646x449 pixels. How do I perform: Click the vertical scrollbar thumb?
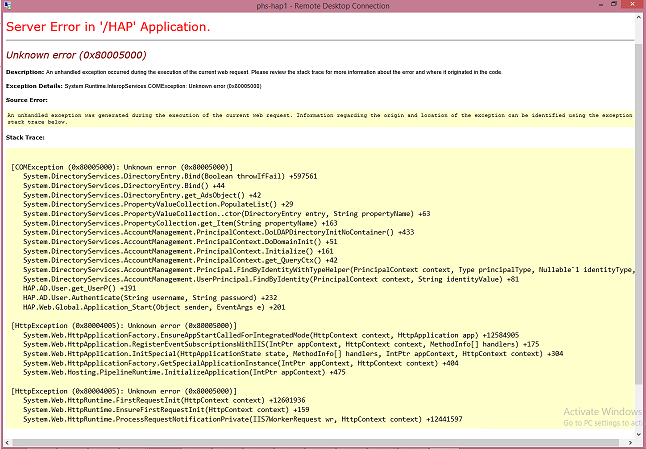[640, 200]
